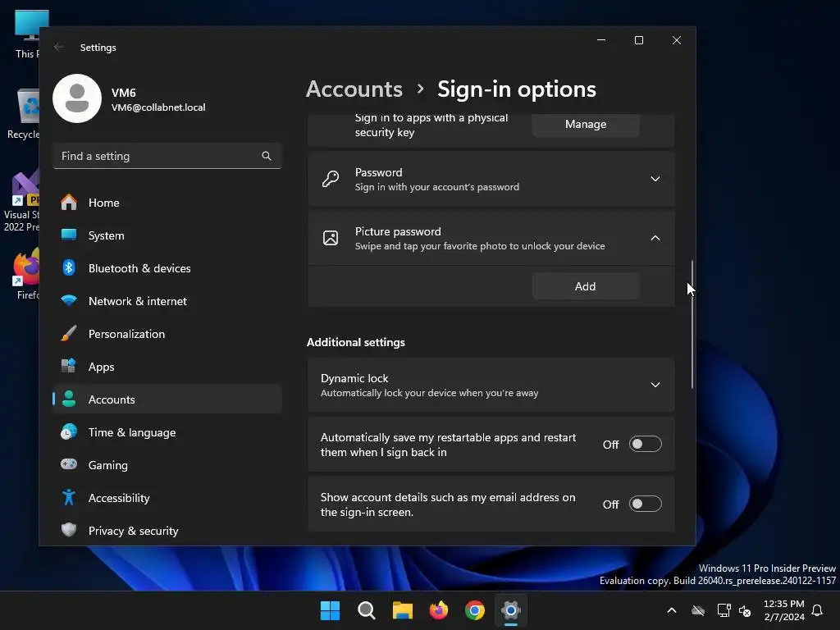Open the Windows Start button on taskbar
Image resolution: width=840 pixels, height=630 pixels.
point(330,610)
